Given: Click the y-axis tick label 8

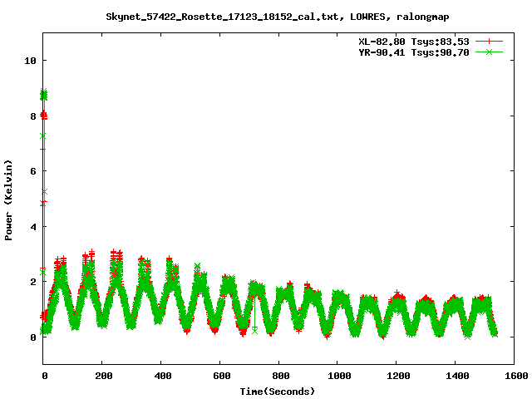Looking at the screenshot, I should (33, 116).
